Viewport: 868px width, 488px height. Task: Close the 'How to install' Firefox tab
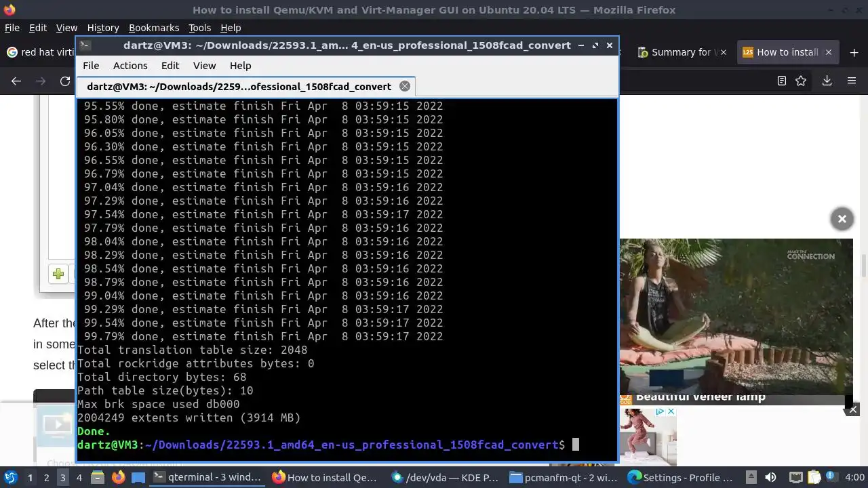click(828, 52)
